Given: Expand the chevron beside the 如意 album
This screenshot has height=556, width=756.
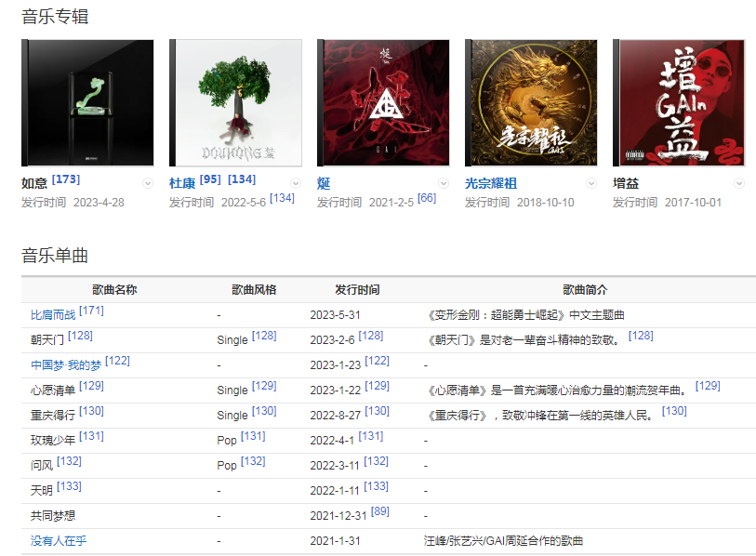Looking at the screenshot, I should tap(147, 183).
